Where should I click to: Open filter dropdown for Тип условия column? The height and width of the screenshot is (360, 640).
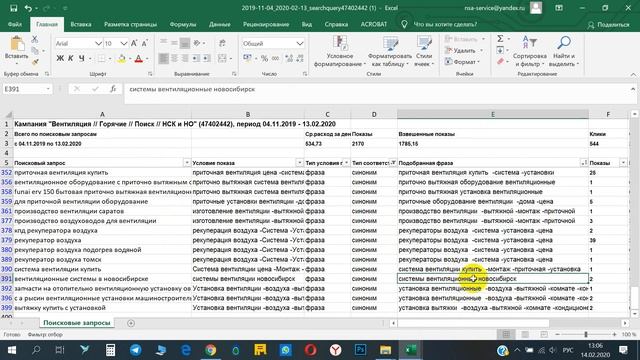click(x=346, y=163)
